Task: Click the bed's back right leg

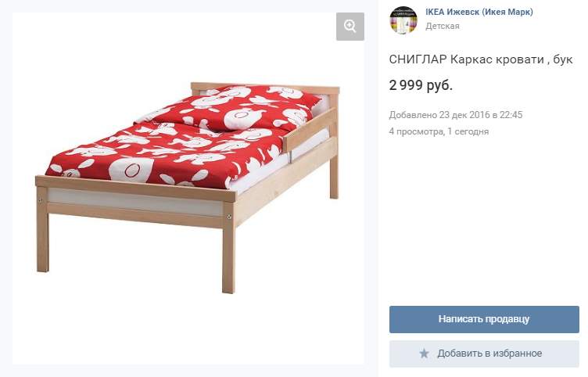Action: 334,176
